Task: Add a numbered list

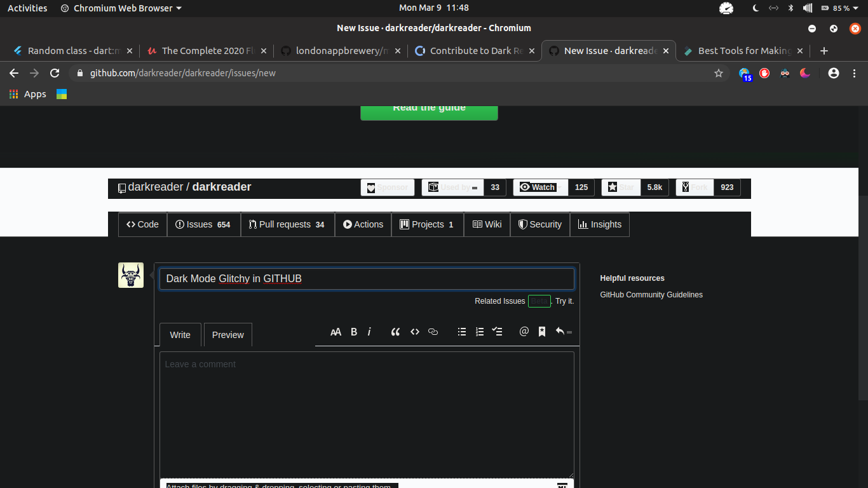Action: [x=480, y=332]
